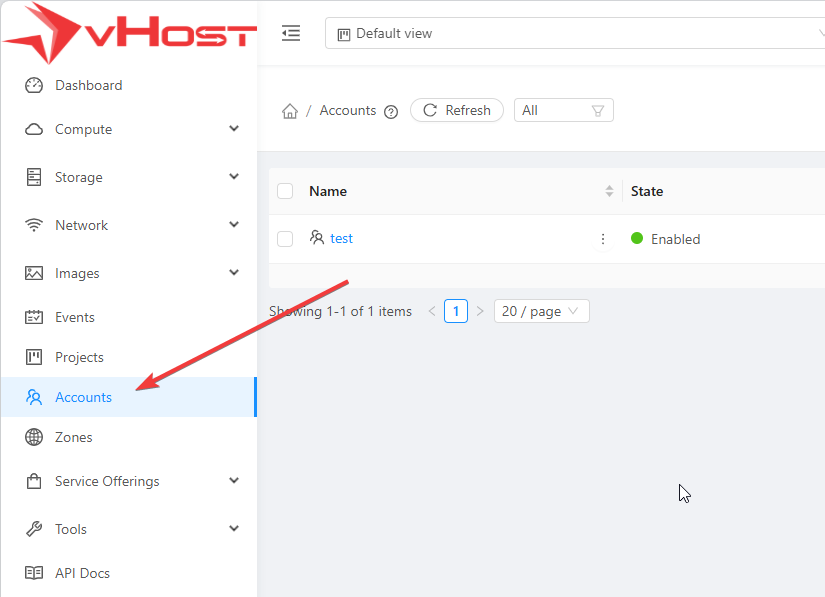Expand the Storage menu section

pos(130,177)
